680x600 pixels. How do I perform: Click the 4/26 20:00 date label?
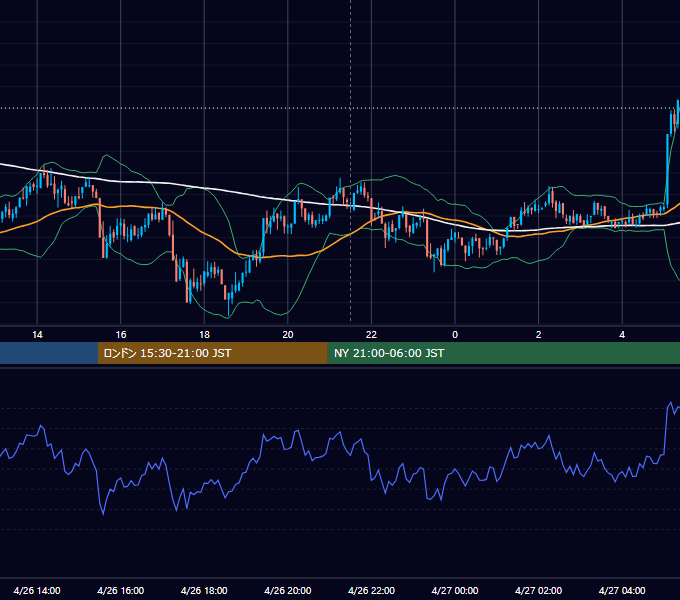coord(288,590)
